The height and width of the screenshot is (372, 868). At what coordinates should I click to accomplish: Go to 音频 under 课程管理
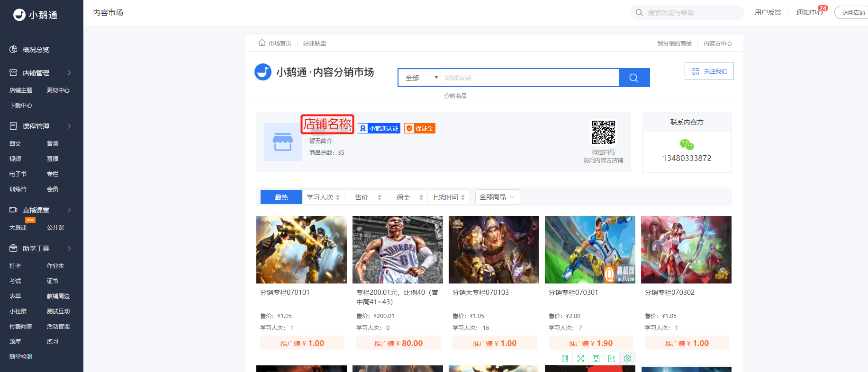53,144
